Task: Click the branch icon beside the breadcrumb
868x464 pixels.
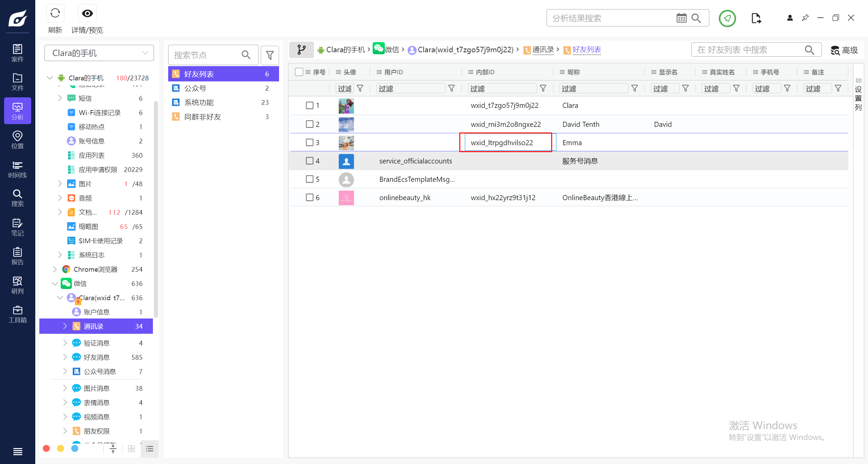Action: pyautogui.click(x=301, y=50)
